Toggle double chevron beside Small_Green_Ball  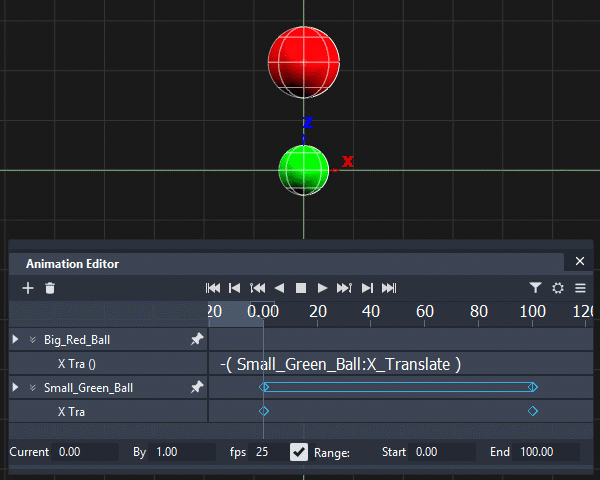click(x=33, y=388)
